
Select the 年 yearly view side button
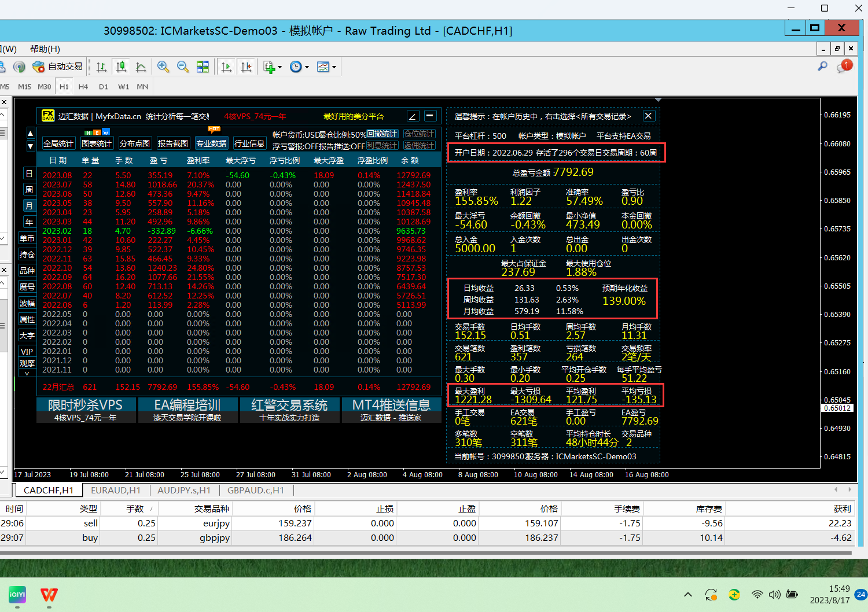click(29, 222)
